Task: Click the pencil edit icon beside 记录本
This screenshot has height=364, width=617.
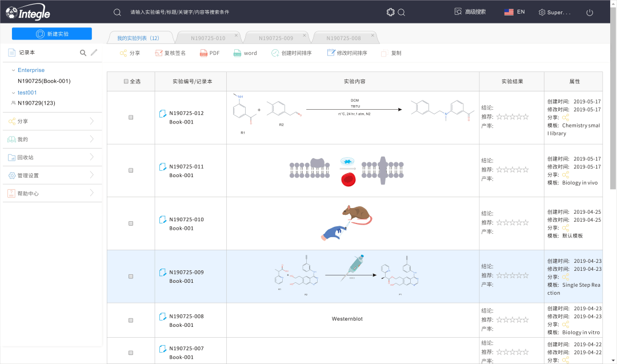Action: tap(95, 51)
